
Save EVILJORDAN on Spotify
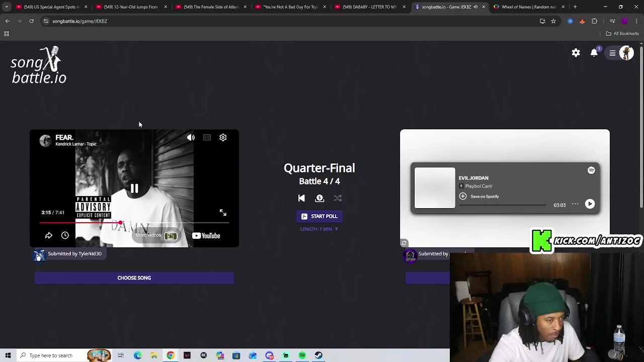(479, 197)
